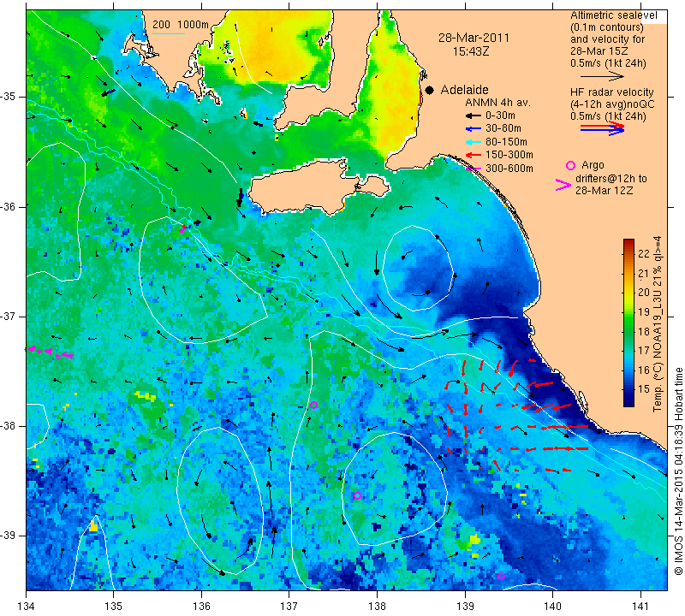The width and height of the screenshot is (685, 616).
Task: Click the black altimetric velocity scale arrow
Action: [x=602, y=76]
